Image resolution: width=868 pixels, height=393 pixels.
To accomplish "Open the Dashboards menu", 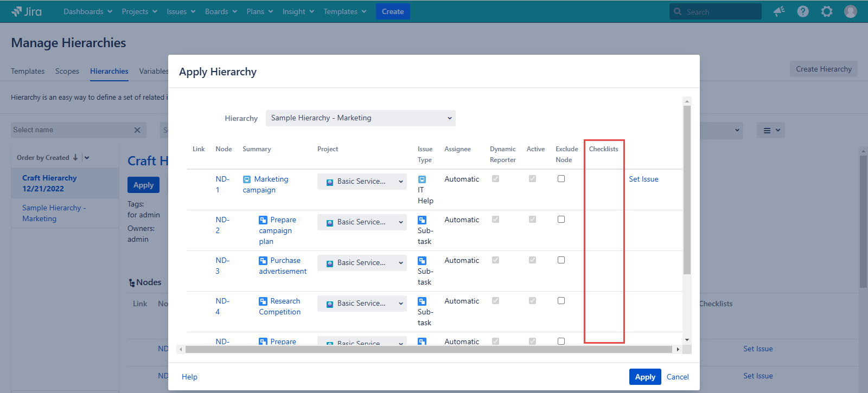I will pyautogui.click(x=87, y=11).
